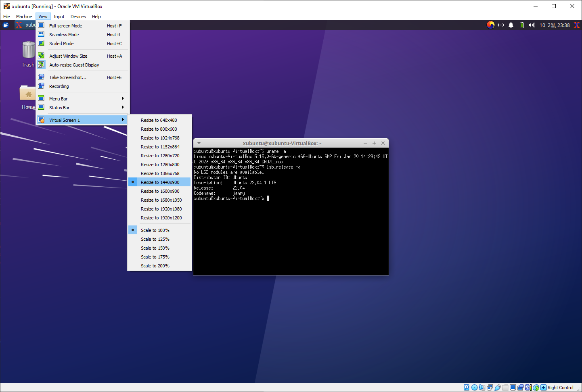
Task: Choose Resize to 1280x720
Action: [159, 156]
